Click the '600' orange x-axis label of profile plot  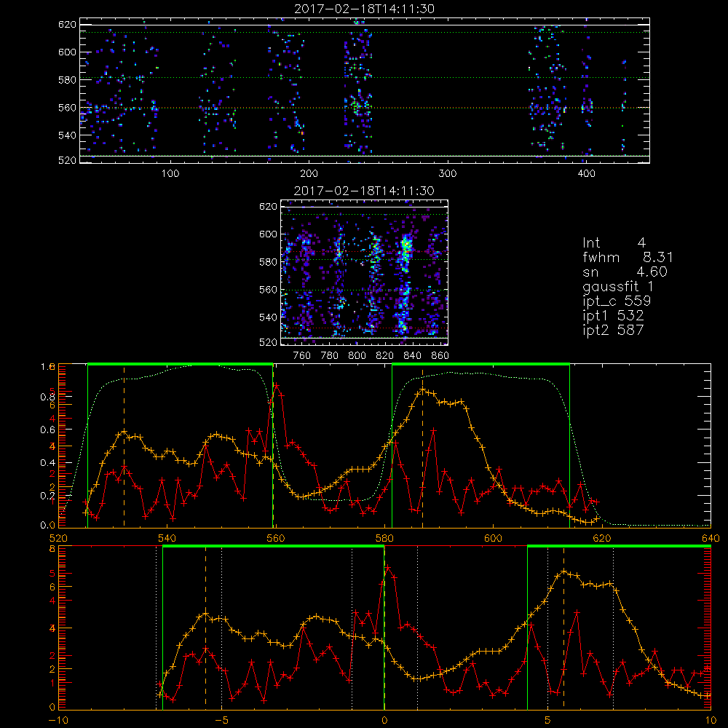coord(493,538)
